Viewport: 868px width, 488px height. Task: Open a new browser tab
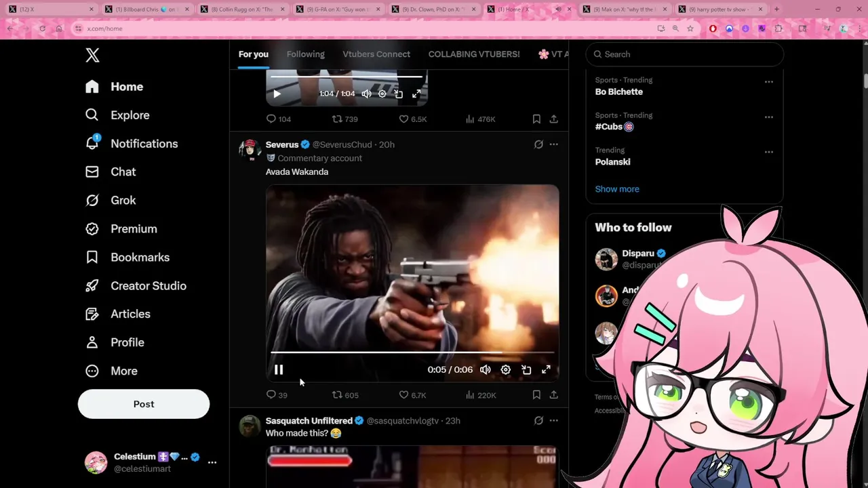776,9
